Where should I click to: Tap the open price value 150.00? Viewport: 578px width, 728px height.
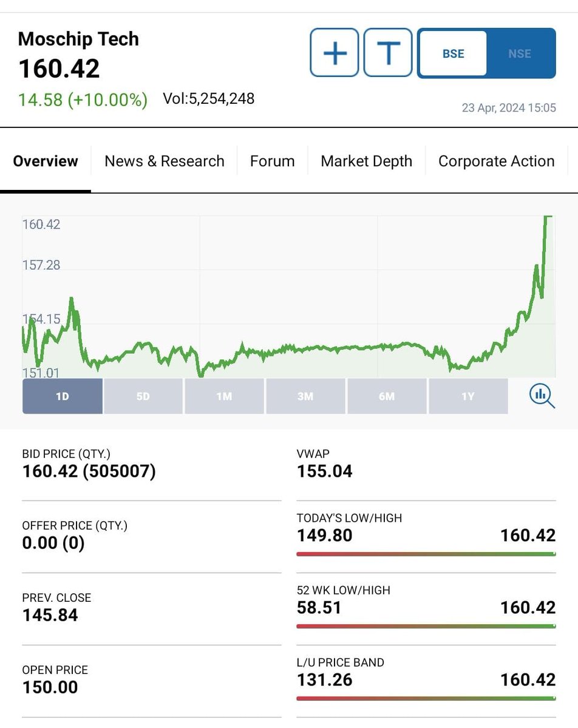tap(50, 687)
